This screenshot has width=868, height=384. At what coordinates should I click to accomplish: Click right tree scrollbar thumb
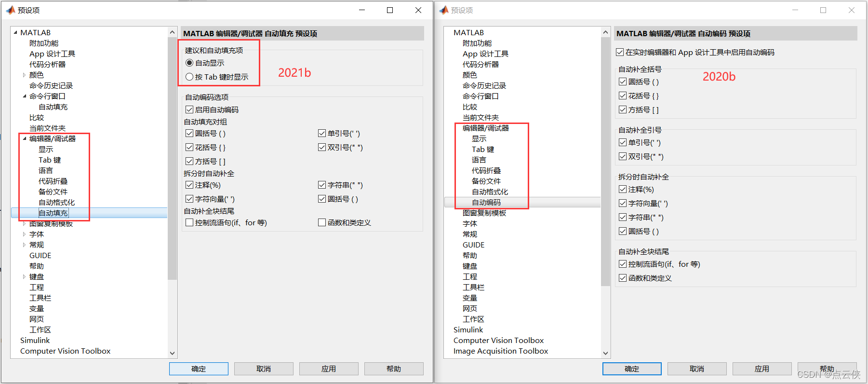(605, 161)
